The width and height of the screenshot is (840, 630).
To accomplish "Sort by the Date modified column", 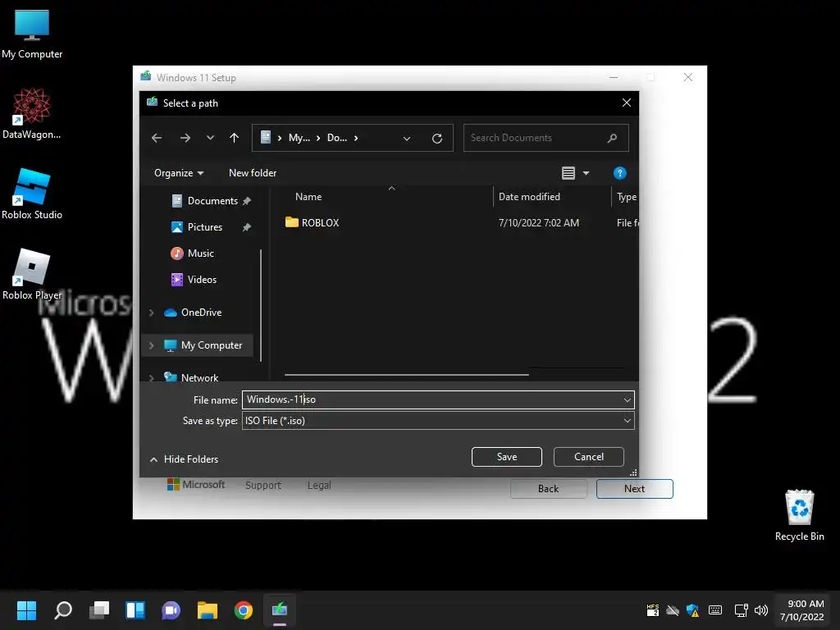I will [x=529, y=197].
